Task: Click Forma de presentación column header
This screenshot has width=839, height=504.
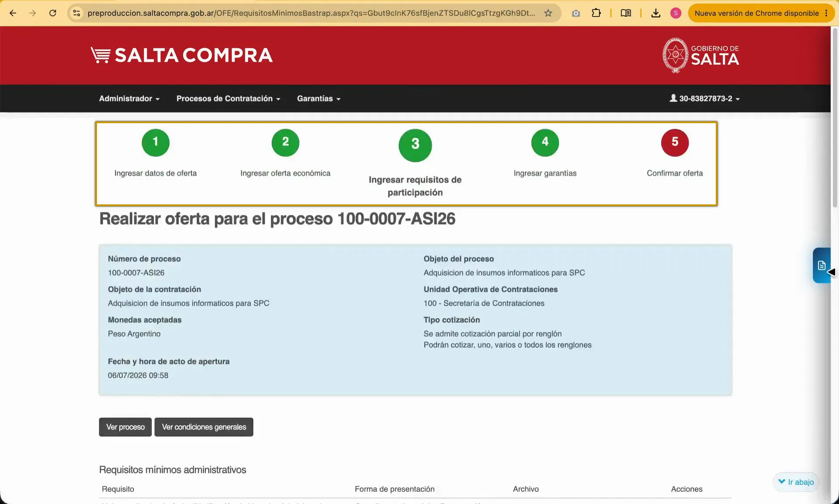Action: [395, 489]
